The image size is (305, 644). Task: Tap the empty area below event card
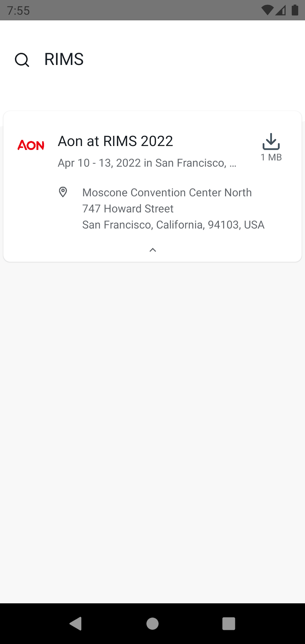tap(152, 419)
